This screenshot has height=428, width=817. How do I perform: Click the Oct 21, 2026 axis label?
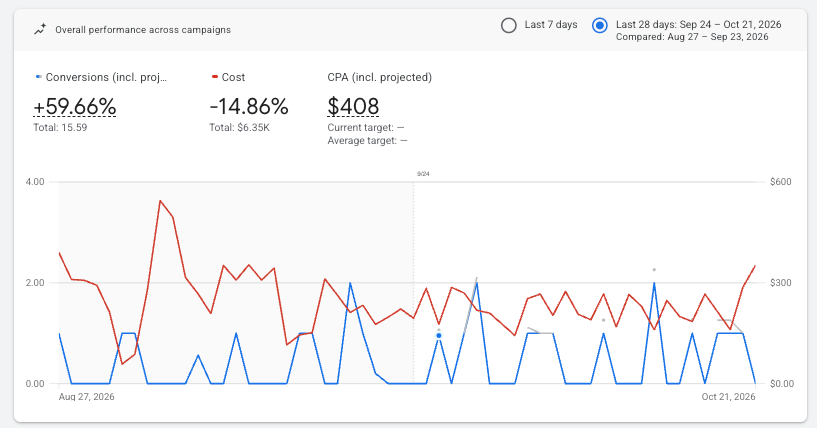pyautogui.click(x=728, y=397)
